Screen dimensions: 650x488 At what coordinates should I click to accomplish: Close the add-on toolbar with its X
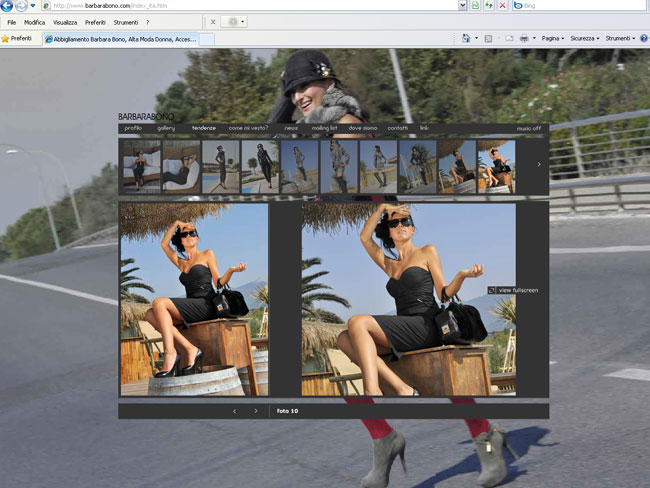coord(213,22)
